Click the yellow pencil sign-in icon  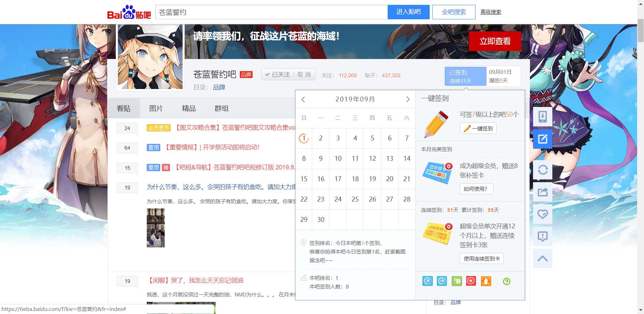click(x=436, y=124)
